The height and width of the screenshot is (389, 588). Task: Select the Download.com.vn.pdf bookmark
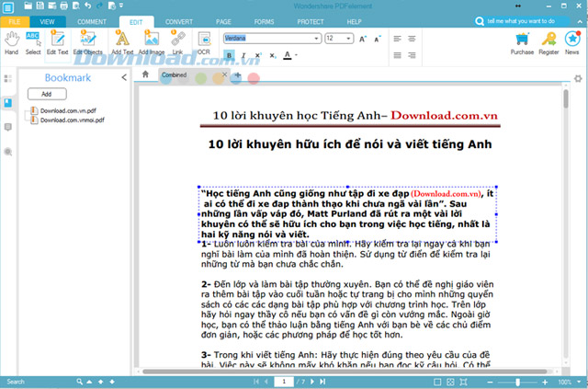pos(68,110)
